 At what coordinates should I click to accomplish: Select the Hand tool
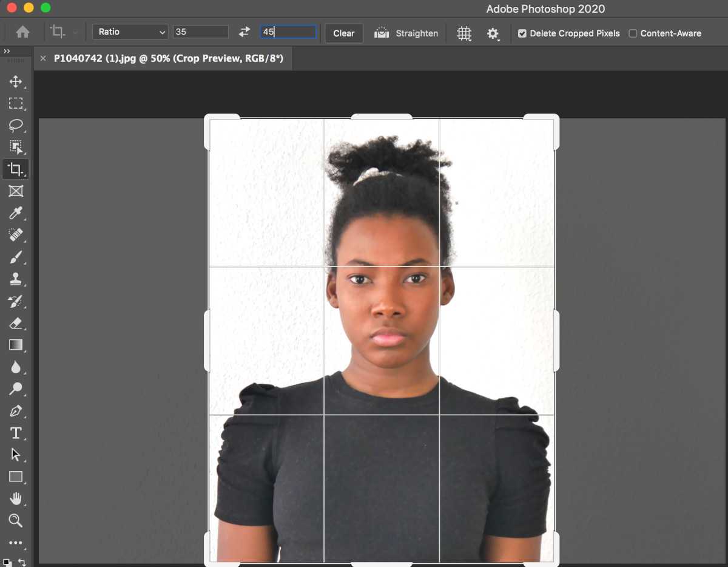(16, 498)
